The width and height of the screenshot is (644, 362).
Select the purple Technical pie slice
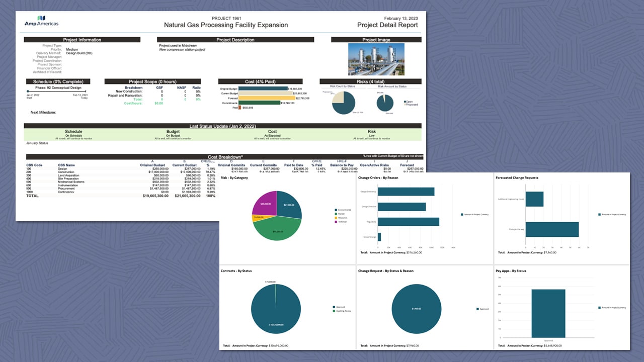pyautogui.click(x=266, y=204)
